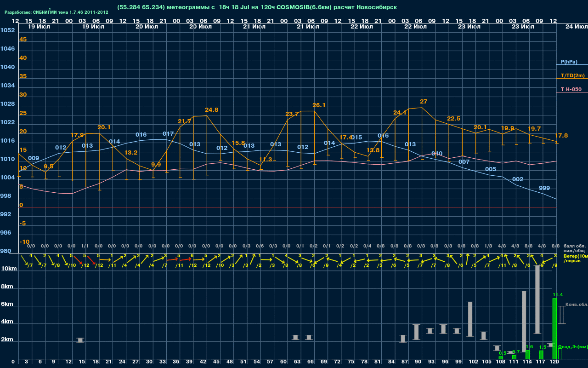Click the 009 pressure label
The image size is (588, 368).
coord(34,158)
